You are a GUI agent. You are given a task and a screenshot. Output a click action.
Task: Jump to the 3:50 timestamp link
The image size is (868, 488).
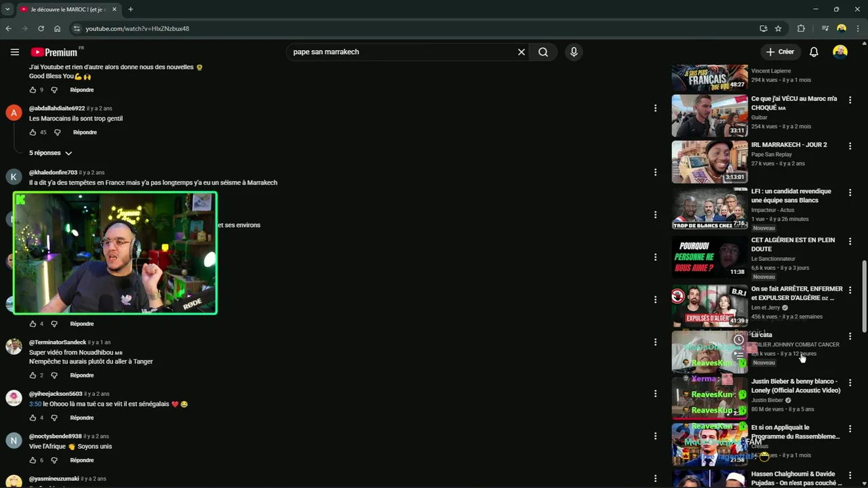pyautogui.click(x=35, y=404)
